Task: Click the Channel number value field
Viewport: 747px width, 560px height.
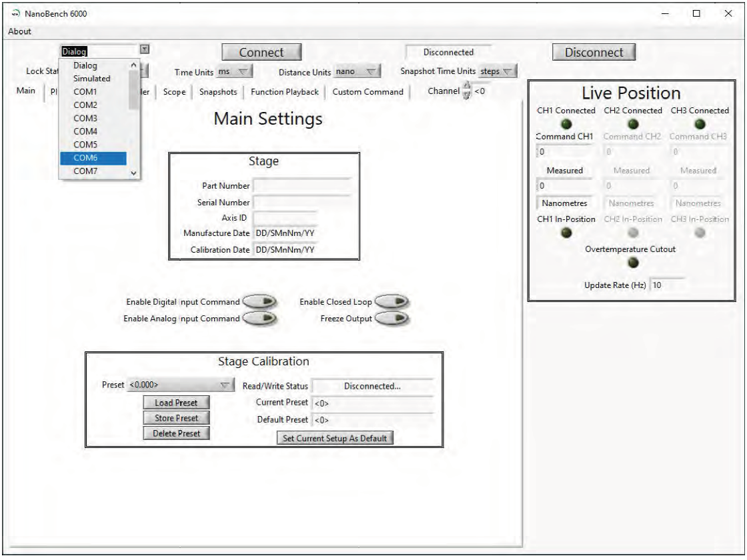Action: [480, 91]
